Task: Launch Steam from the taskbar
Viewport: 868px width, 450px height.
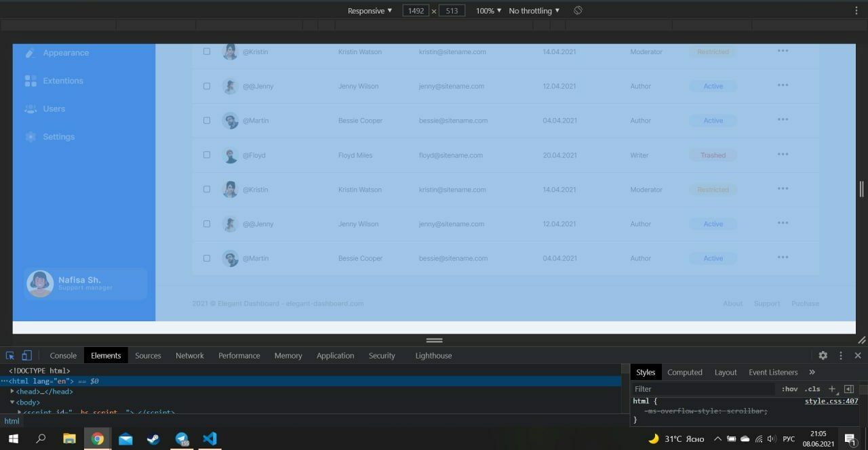Action: coord(153,438)
